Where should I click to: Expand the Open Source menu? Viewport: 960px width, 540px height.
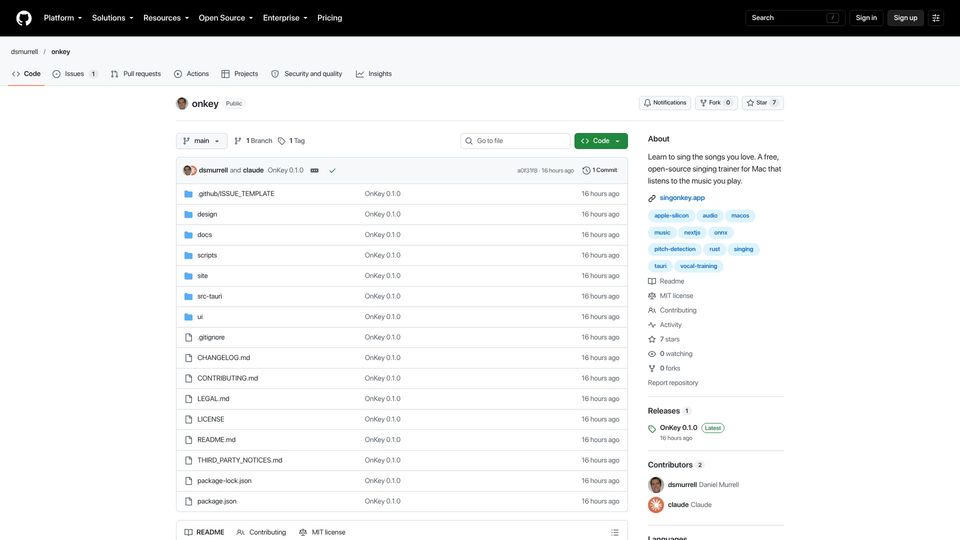pos(225,18)
